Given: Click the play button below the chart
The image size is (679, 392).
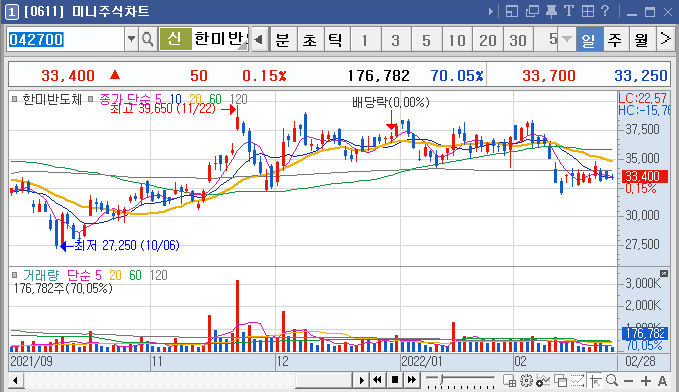Looking at the screenshot, I should 361,380.
